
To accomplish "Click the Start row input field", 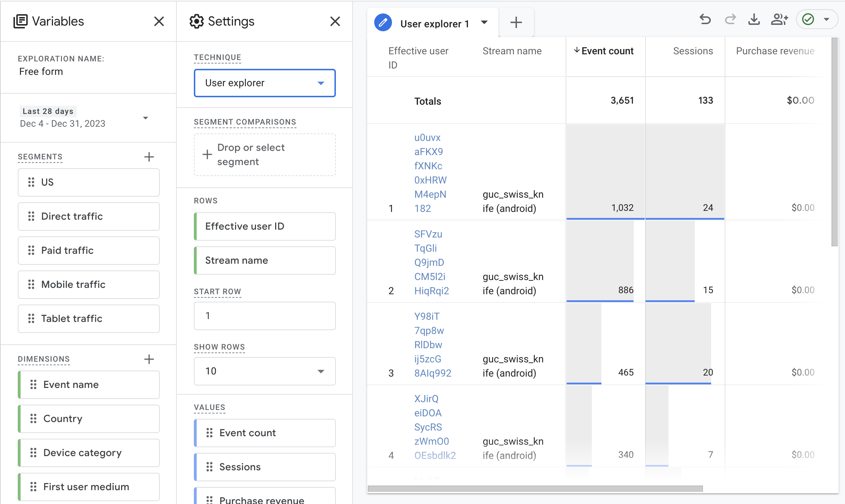I will [x=265, y=316].
